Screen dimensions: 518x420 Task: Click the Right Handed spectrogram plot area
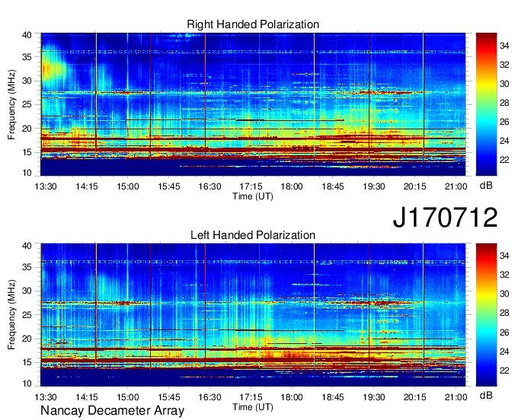253,104
